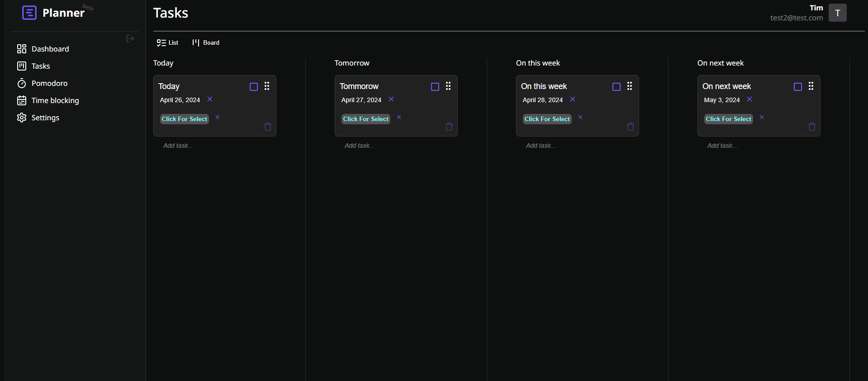
Task: Grab the drag handle on Today card
Action: pos(267,86)
